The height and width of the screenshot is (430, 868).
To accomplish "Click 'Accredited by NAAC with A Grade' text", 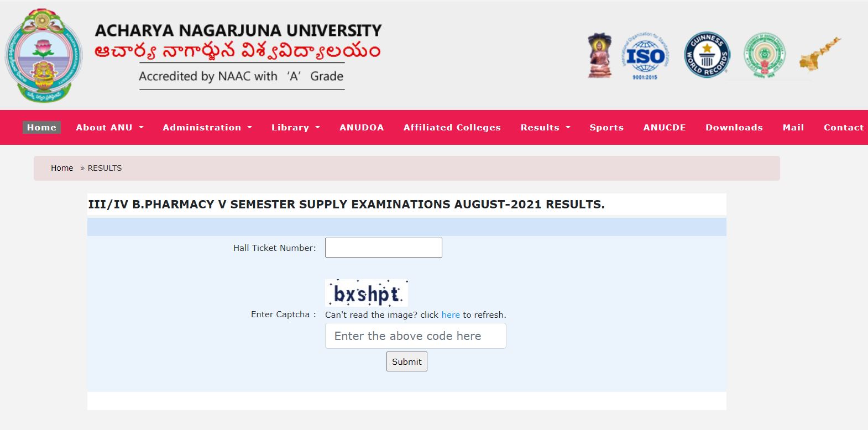I will click(241, 76).
